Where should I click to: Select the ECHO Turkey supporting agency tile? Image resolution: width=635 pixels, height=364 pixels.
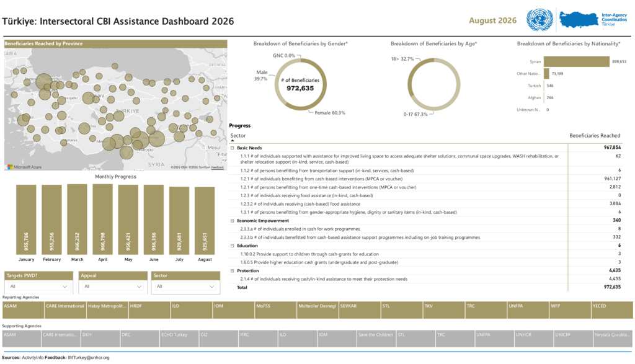click(179, 339)
